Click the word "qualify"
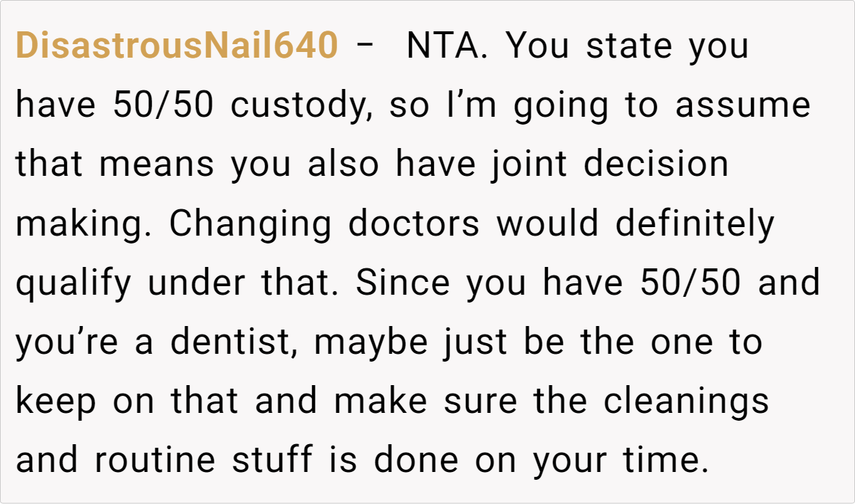 tap(73, 284)
